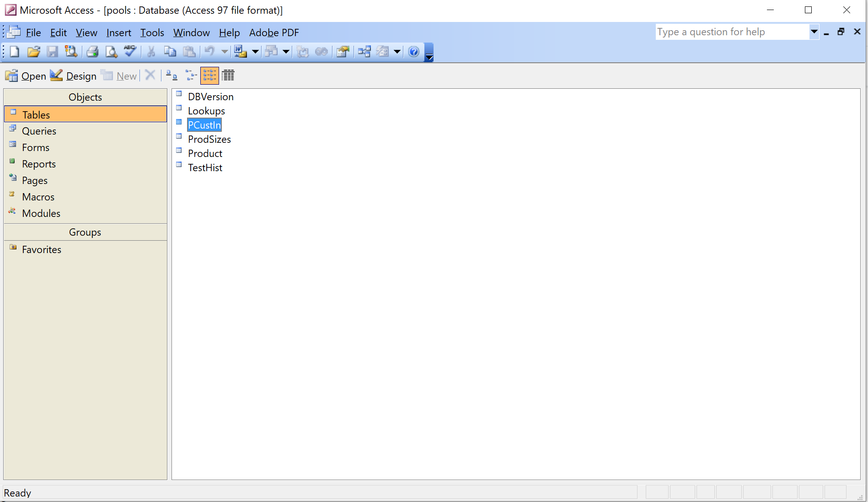Open the Tools menu

(x=152, y=32)
